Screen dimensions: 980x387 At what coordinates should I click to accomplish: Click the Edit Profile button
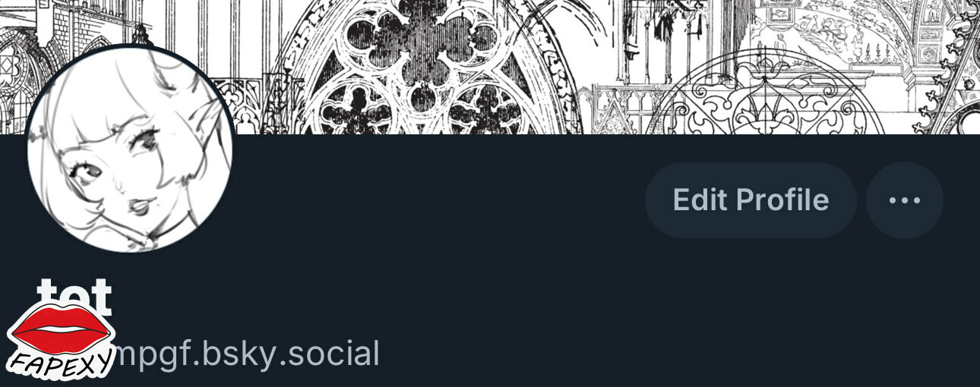[x=751, y=200]
